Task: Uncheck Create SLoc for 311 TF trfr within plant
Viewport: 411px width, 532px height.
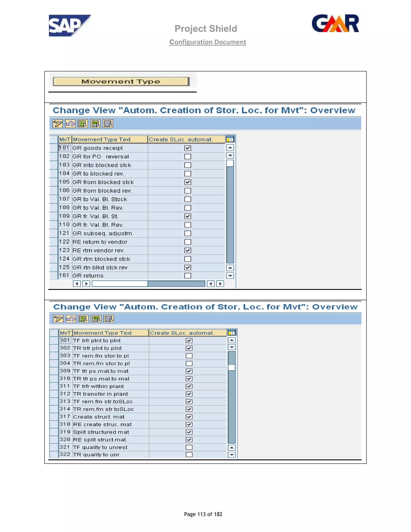Action: [189, 386]
